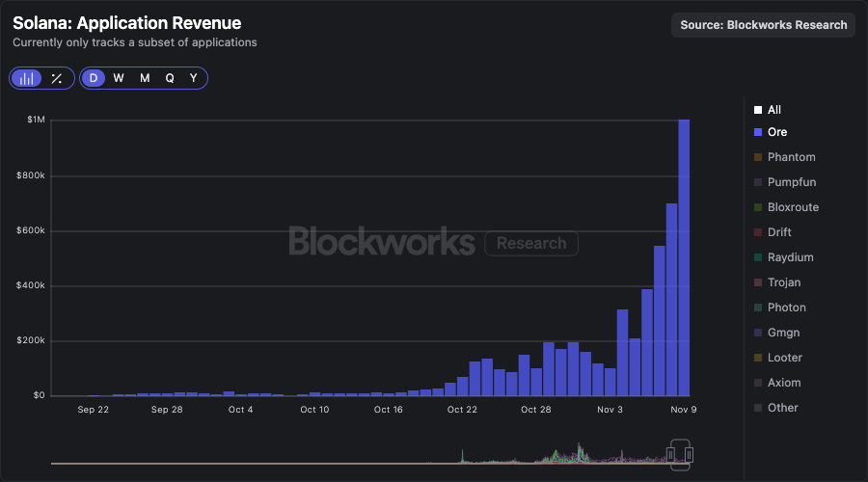This screenshot has height=482, width=868.
Task: Click the tallest Nov 9 revenue bar
Action: tap(684, 257)
